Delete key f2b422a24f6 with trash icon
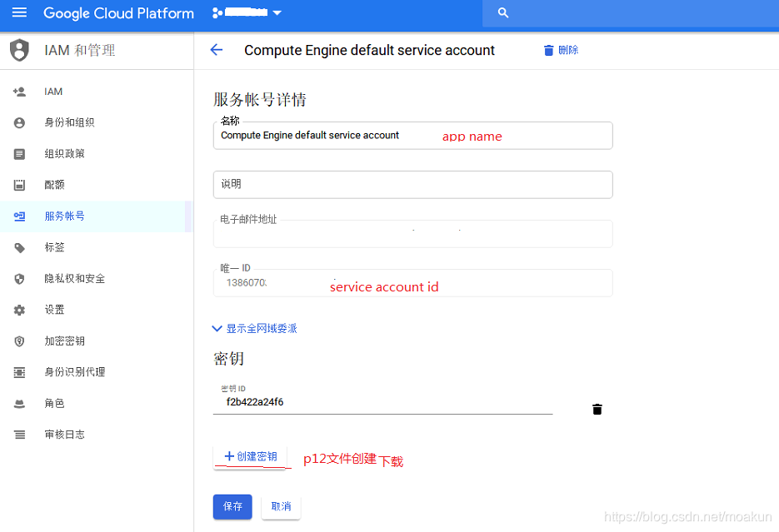This screenshot has height=532, width=779. pos(597,410)
